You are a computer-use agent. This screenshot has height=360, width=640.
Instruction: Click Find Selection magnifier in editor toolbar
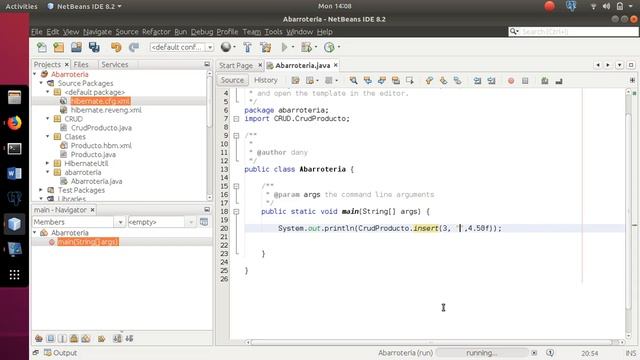point(353,81)
